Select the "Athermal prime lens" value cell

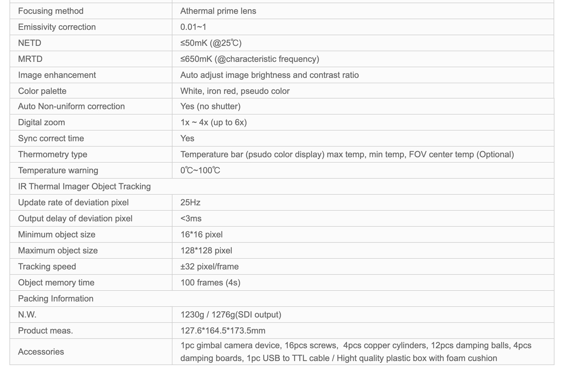pyautogui.click(x=218, y=11)
